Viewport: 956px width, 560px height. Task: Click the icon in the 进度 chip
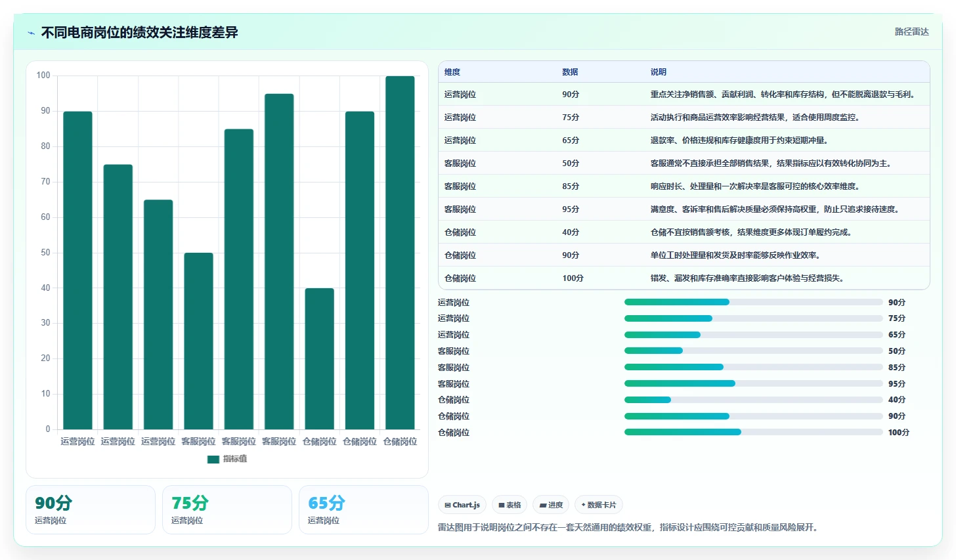[x=542, y=505]
